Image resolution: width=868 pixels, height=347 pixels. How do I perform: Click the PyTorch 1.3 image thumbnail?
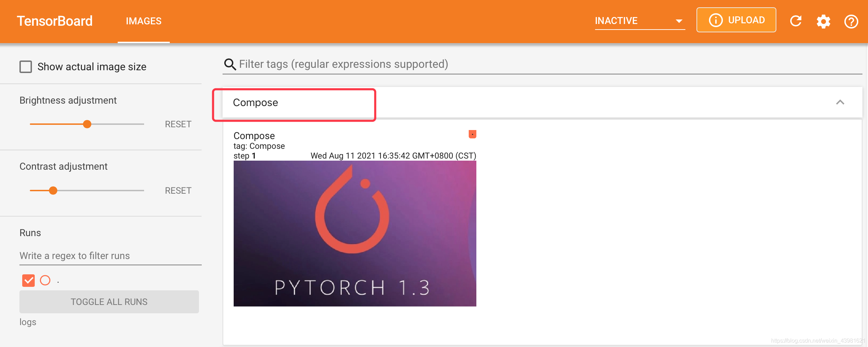click(x=355, y=233)
